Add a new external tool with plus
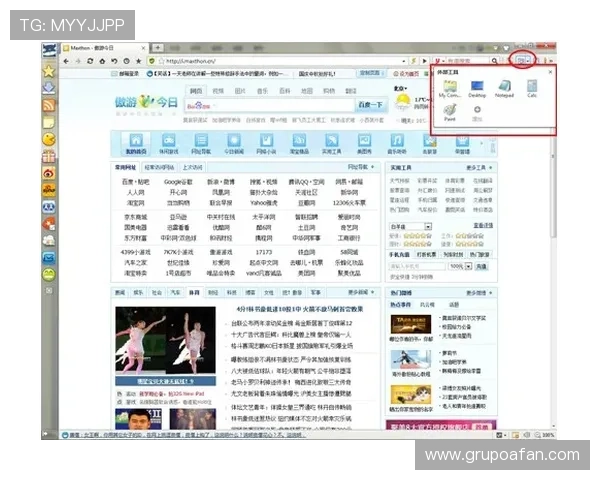This screenshot has height=480, width=600. click(x=477, y=113)
